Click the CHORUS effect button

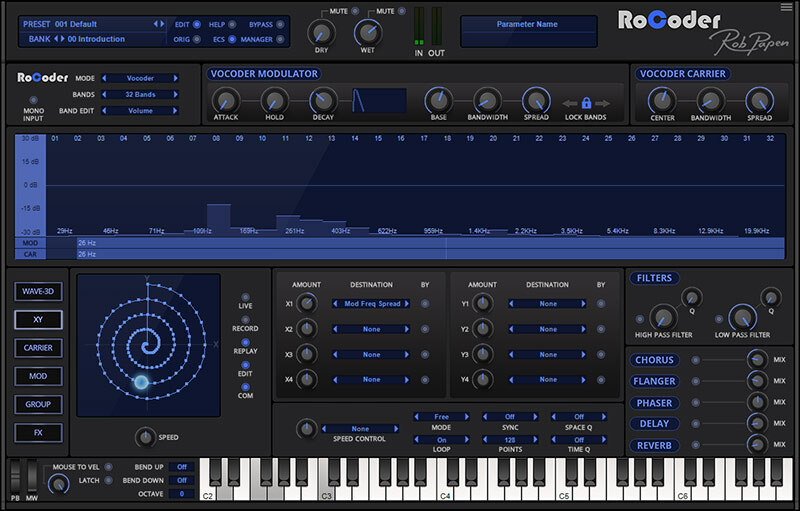(654, 360)
